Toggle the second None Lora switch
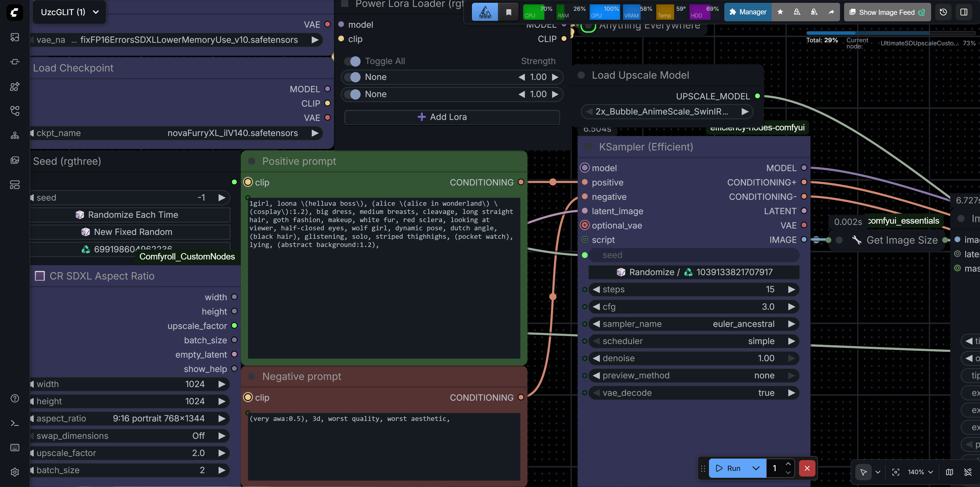980x487 pixels. click(x=353, y=94)
